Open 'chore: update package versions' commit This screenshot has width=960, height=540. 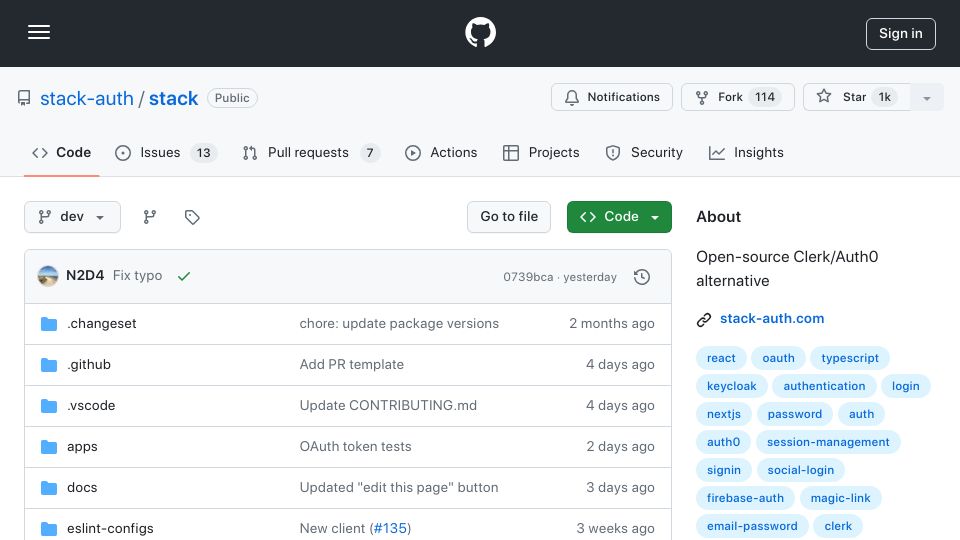(399, 323)
